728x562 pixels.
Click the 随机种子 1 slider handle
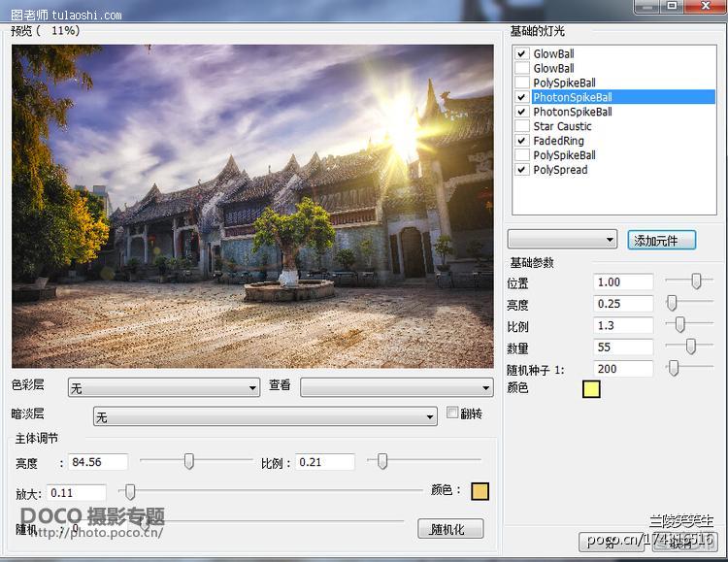point(674,368)
